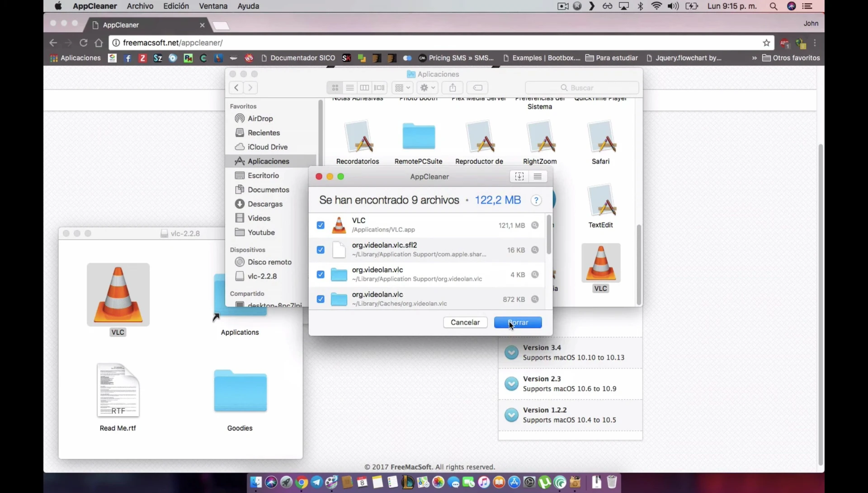
Task: Open the Ventana menu
Action: [213, 6]
